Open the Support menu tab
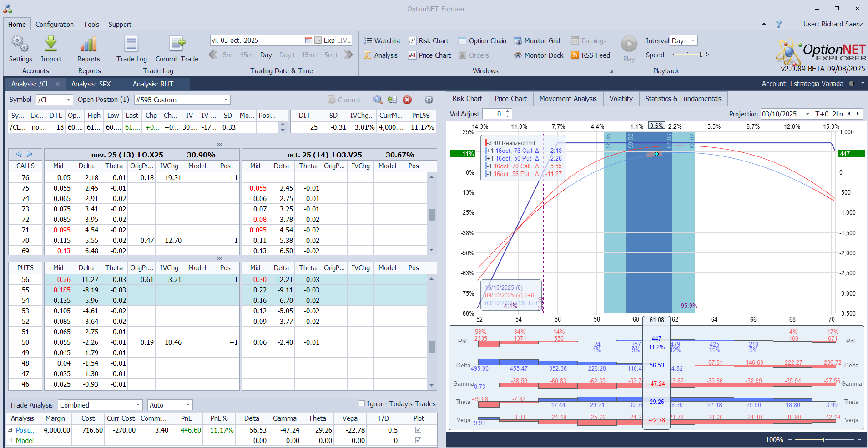Screen dimensions: 868x448 120,25
